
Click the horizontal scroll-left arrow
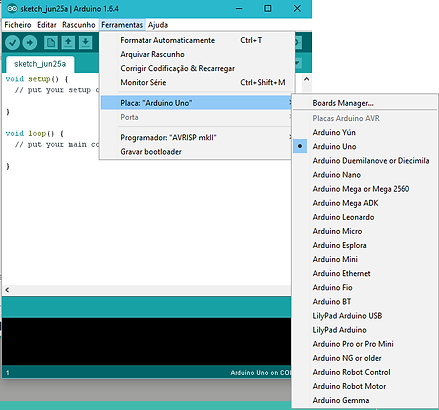pos(7,290)
